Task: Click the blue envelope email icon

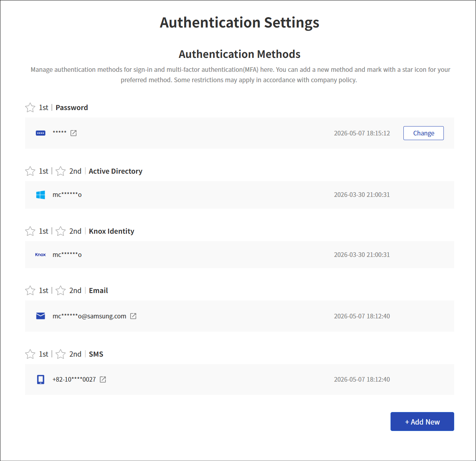Action: 41,316
